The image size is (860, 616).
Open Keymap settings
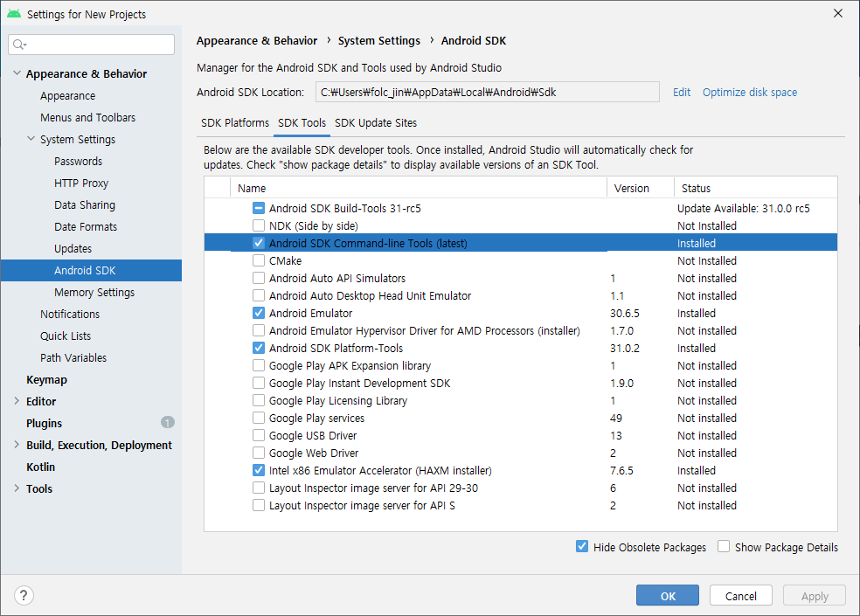pyautogui.click(x=46, y=379)
